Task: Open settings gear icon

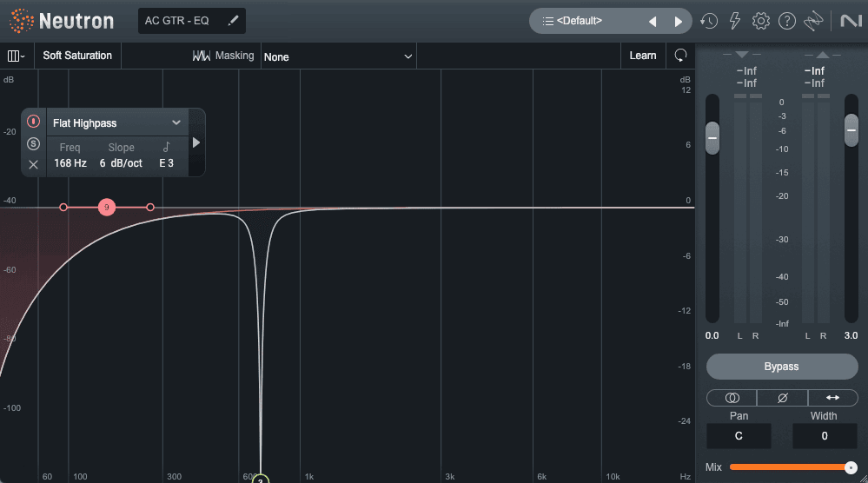Action: pos(760,21)
